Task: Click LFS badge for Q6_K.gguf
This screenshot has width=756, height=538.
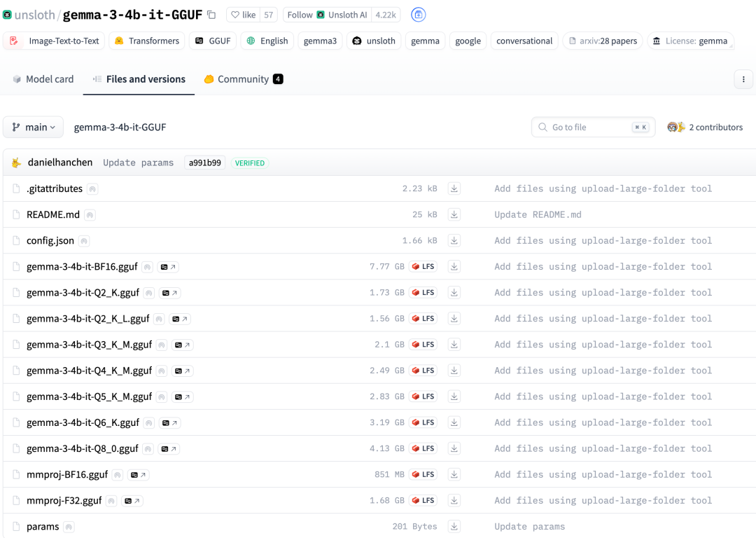Action: [423, 422]
